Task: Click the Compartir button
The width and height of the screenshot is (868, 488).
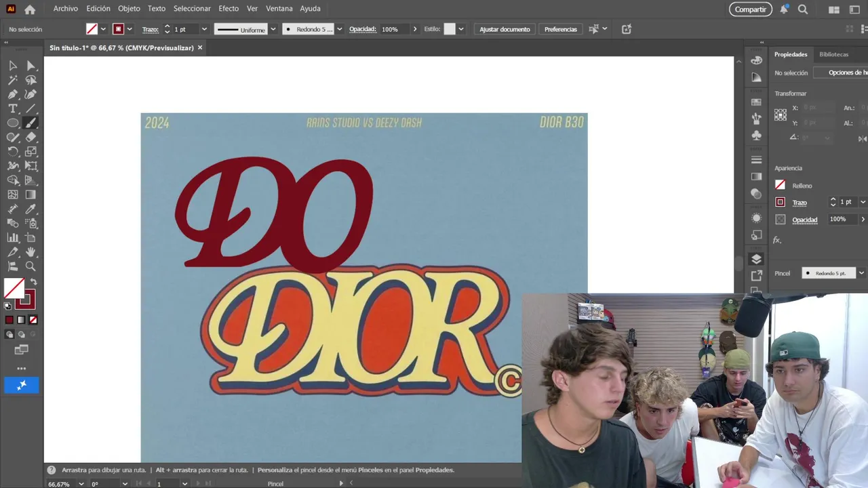Action: click(x=751, y=9)
